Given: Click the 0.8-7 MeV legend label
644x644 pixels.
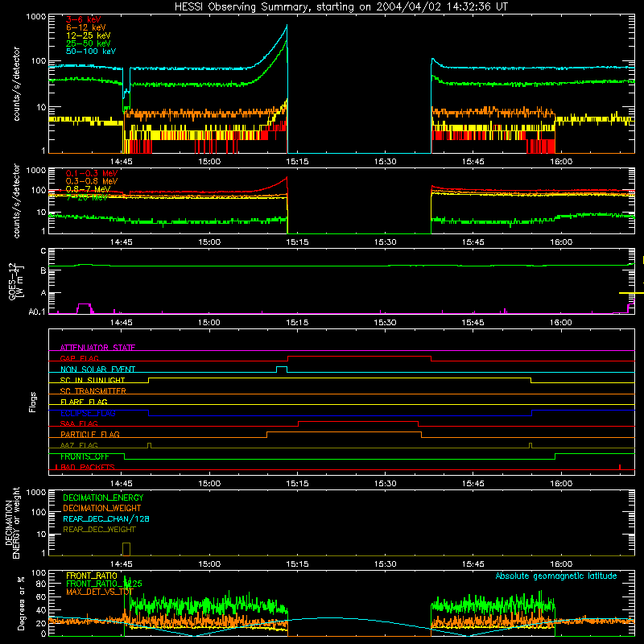Looking at the screenshot, I should tap(88, 189).
